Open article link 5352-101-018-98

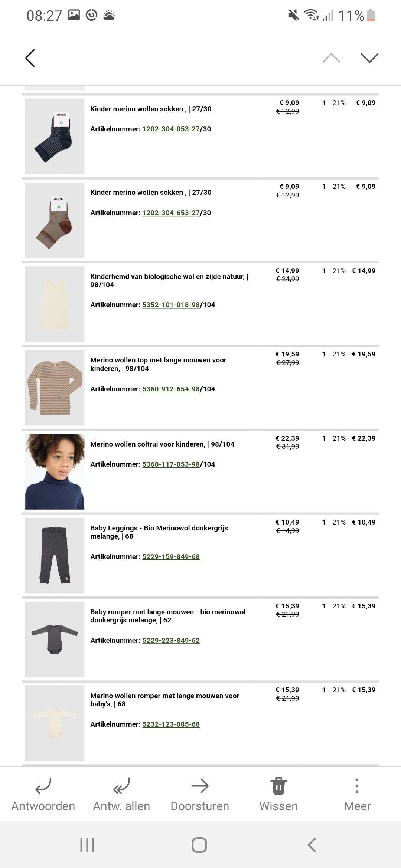(x=171, y=305)
